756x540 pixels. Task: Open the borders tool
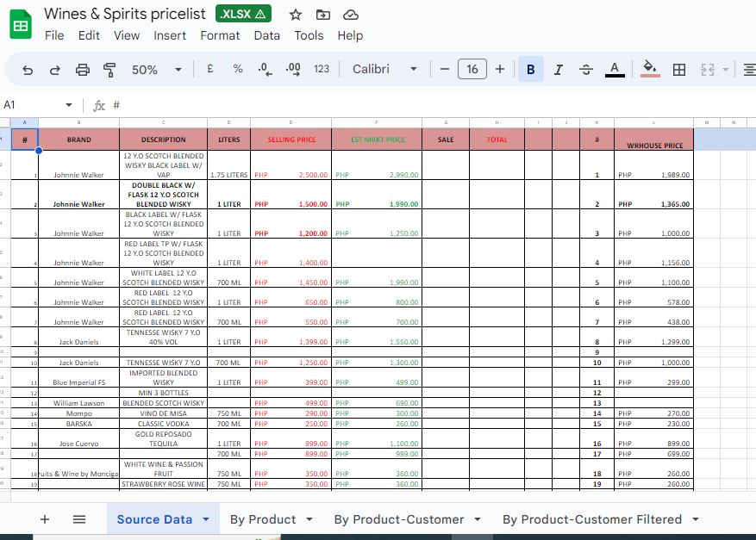(x=679, y=70)
